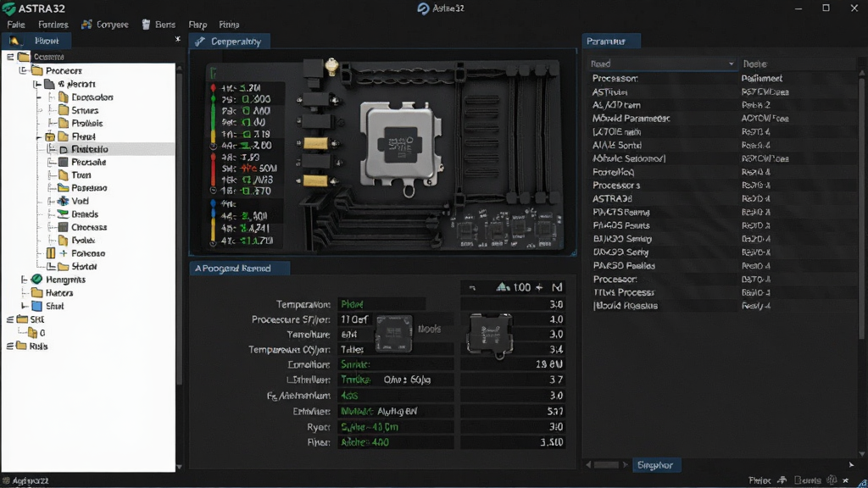Click the CPU socket bracket thumbnail
Viewport: 868px width, 488px height.
[490, 335]
